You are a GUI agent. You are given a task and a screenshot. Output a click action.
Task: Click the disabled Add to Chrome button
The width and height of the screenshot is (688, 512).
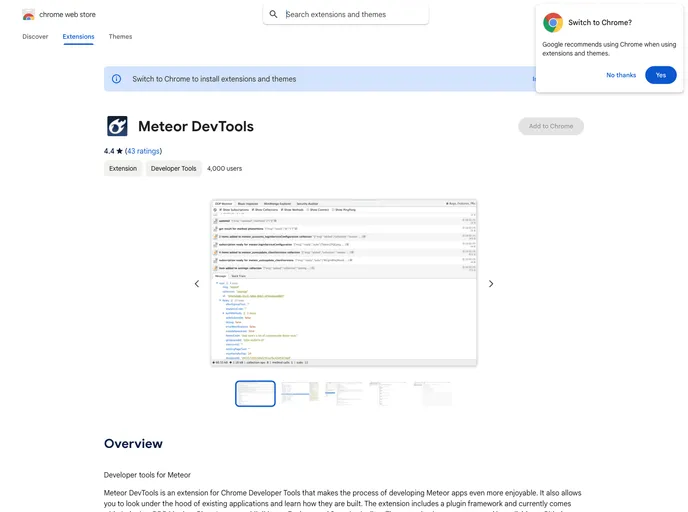coord(551,126)
